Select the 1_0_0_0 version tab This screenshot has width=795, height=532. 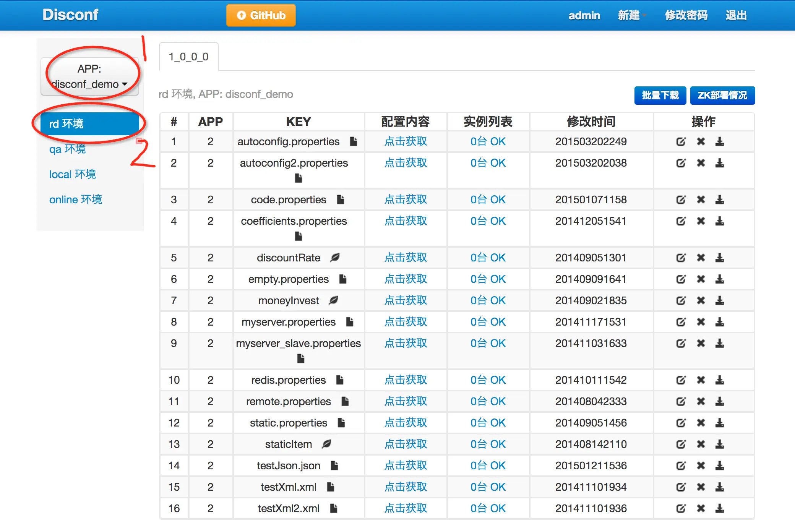coord(189,57)
